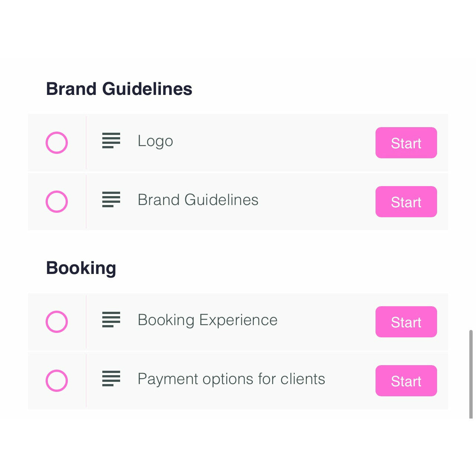Viewport: 476px width, 476px height.
Task: Click the page's vertical scrollbar thumb
Action: [471, 374]
